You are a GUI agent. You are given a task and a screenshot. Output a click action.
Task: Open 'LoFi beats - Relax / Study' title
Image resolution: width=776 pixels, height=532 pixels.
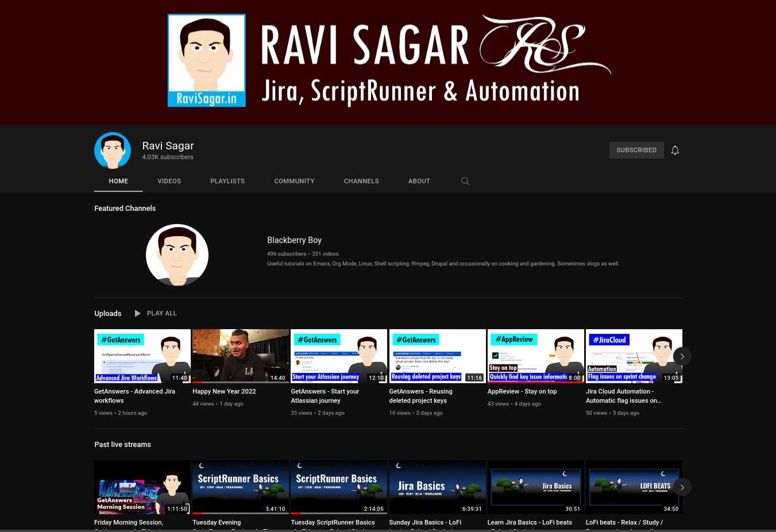(x=624, y=523)
